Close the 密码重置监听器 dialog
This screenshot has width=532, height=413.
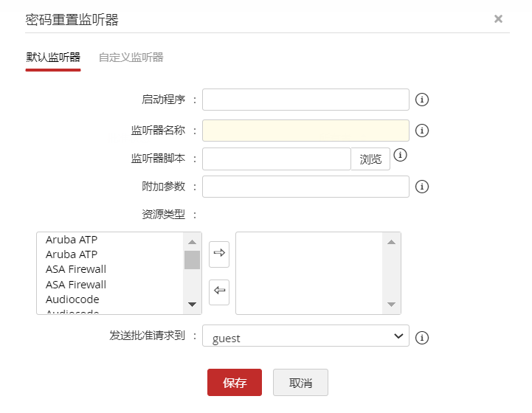(x=498, y=19)
